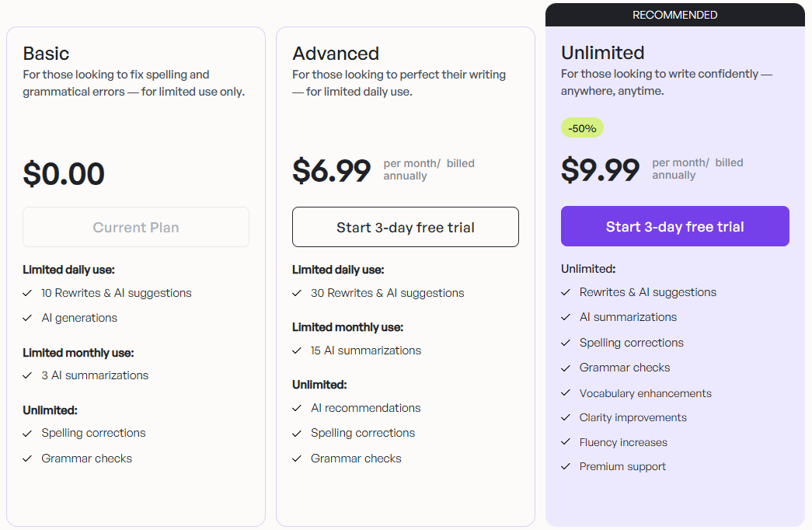Select the checkmark beside Grammar checks in Basic

27,458
